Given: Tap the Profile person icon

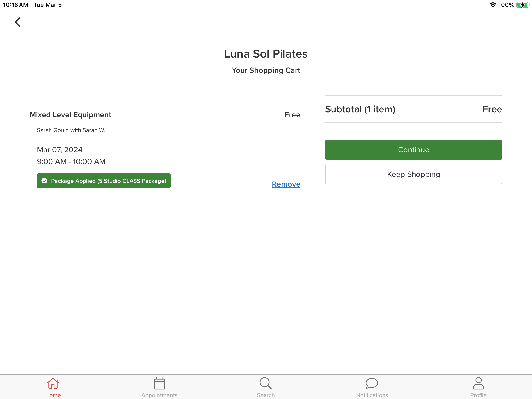Looking at the screenshot, I should [478, 383].
